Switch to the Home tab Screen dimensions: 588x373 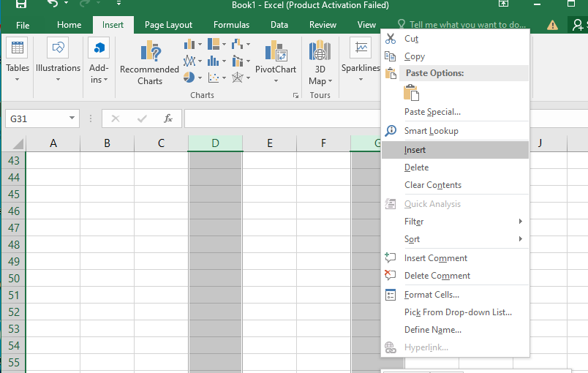pyautogui.click(x=69, y=25)
